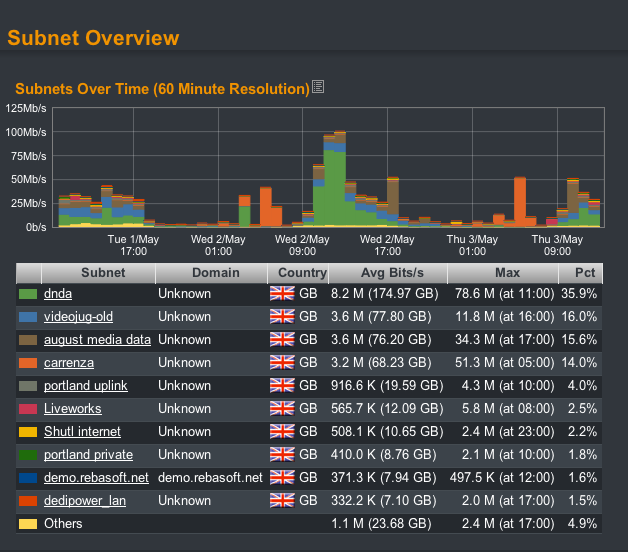The height and width of the screenshot is (552, 628).
Task: Sort table by Subnet column header
Action: (103, 272)
